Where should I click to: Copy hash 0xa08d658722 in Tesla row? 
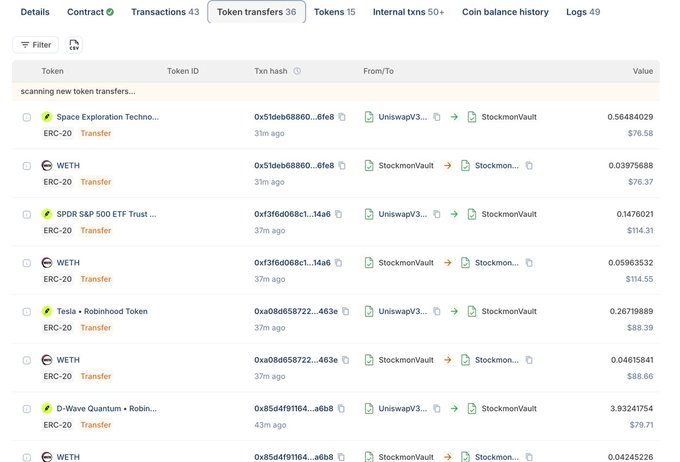click(346, 311)
